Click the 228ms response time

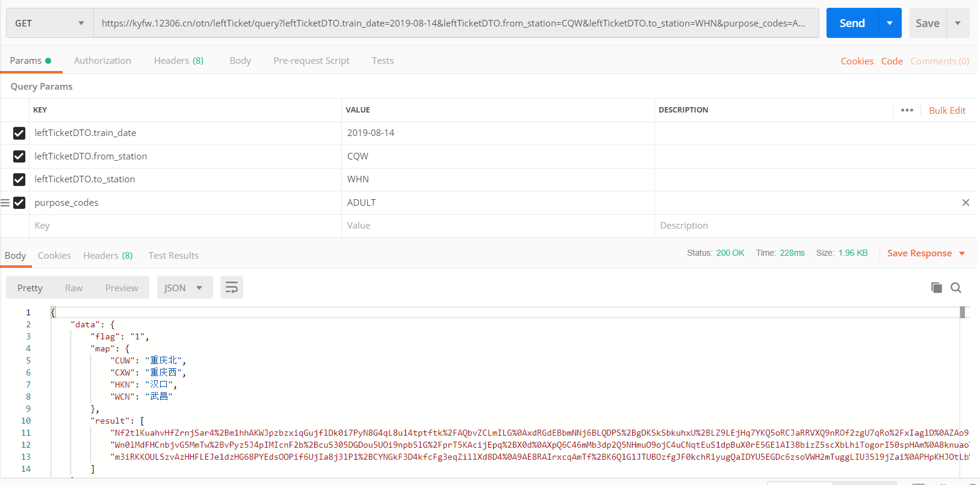coord(792,253)
